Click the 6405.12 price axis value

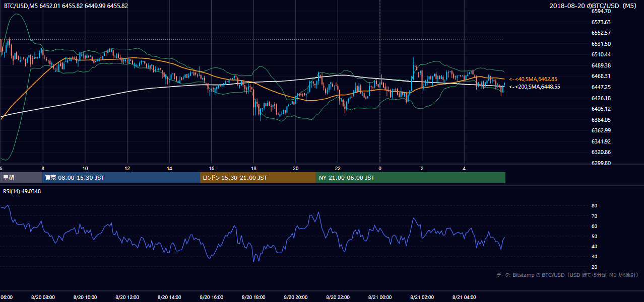[601, 109]
